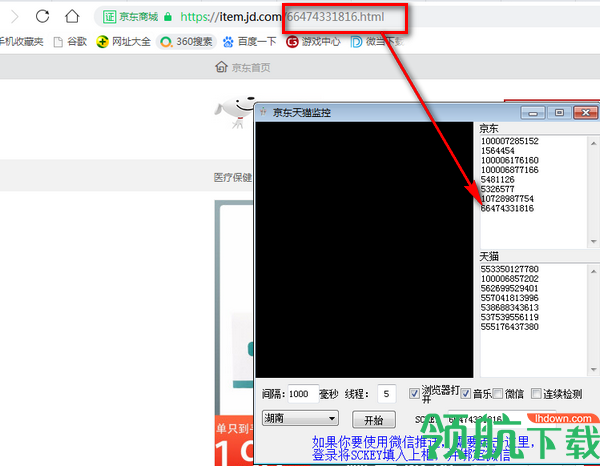Click 天猫 list scroll up arrow
Viewport: 600px width, 466px height.
coord(593,271)
